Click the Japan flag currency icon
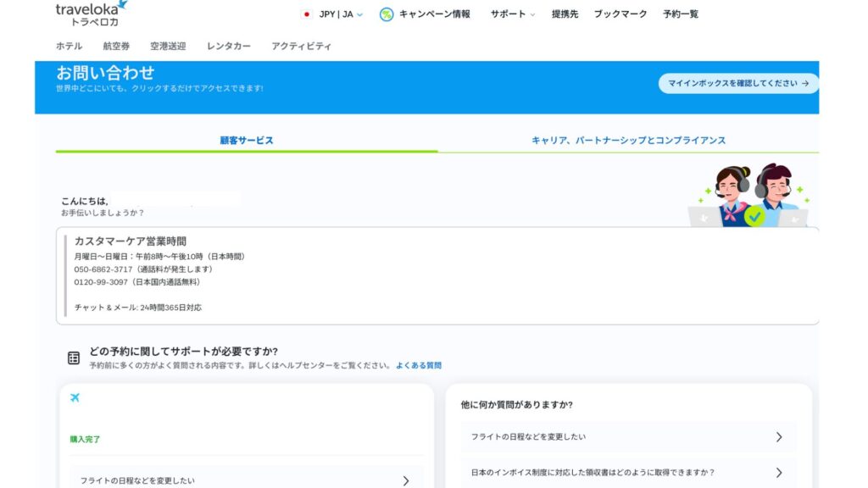This screenshot has width=868, height=488. (306, 14)
